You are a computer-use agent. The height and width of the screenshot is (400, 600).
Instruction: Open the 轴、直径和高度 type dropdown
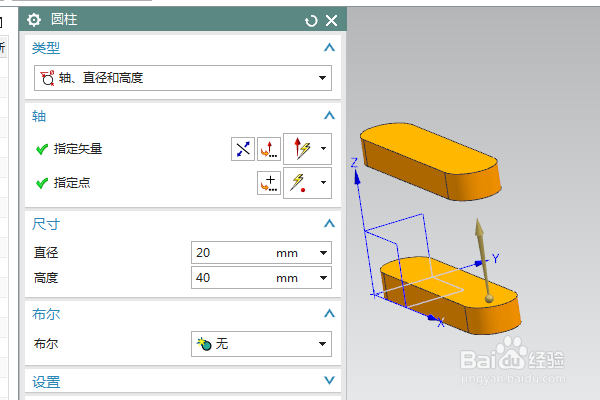click(183, 78)
